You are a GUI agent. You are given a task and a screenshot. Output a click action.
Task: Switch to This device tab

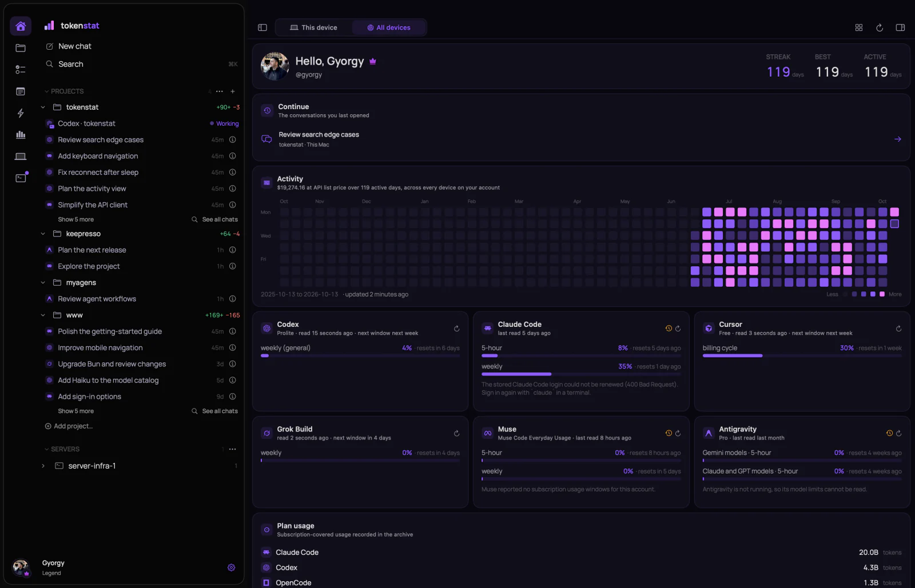[x=313, y=27]
